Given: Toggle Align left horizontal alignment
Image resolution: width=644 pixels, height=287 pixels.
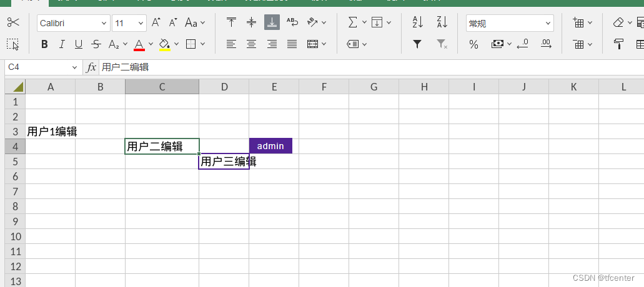Looking at the screenshot, I should 231,44.
